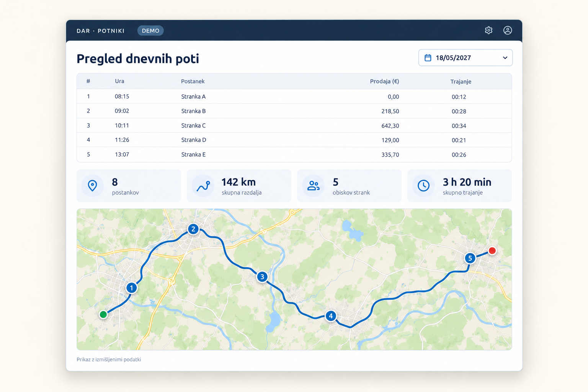Click the DEMO badge in header
The width and height of the screenshot is (588, 392).
pos(150,31)
